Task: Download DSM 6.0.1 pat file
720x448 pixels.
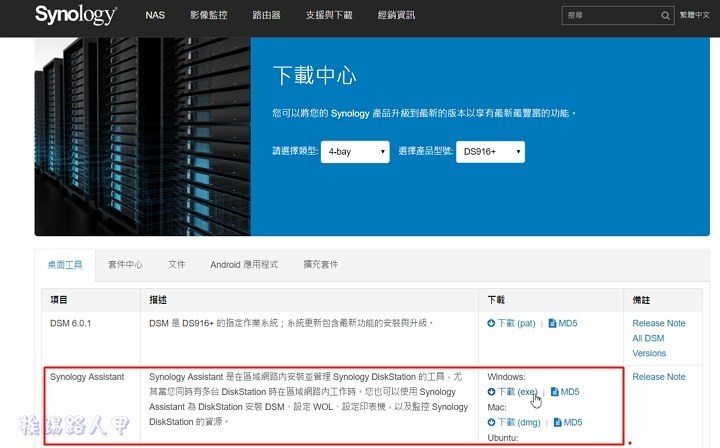Action: pos(512,324)
